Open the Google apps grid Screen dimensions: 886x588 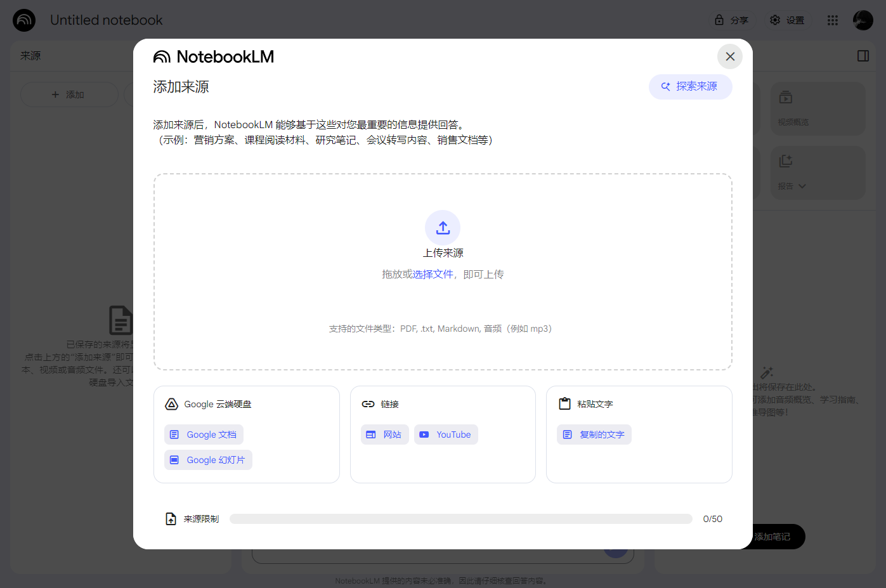[833, 20]
